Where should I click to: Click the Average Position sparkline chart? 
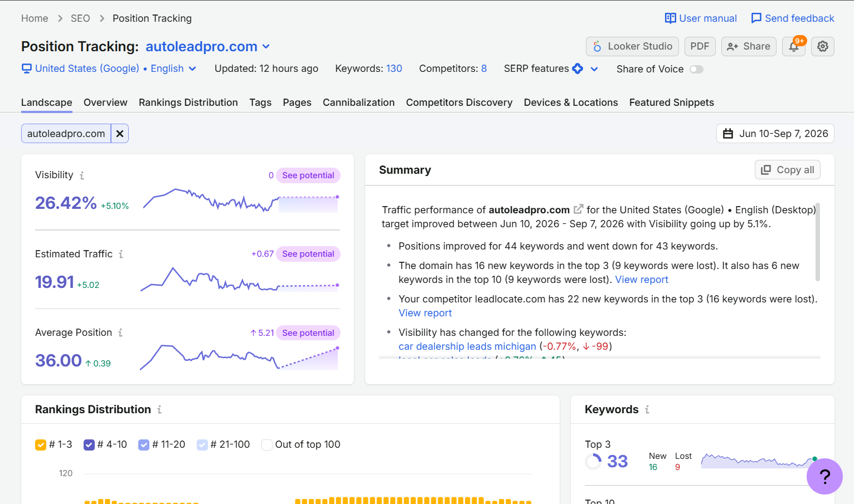point(239,358)
